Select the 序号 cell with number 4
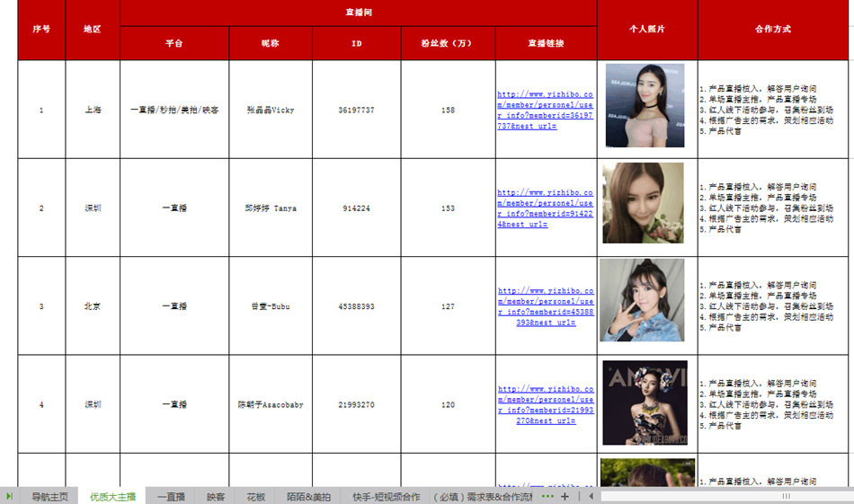This screenshot has height=504, width=854. tap(41, 404)
